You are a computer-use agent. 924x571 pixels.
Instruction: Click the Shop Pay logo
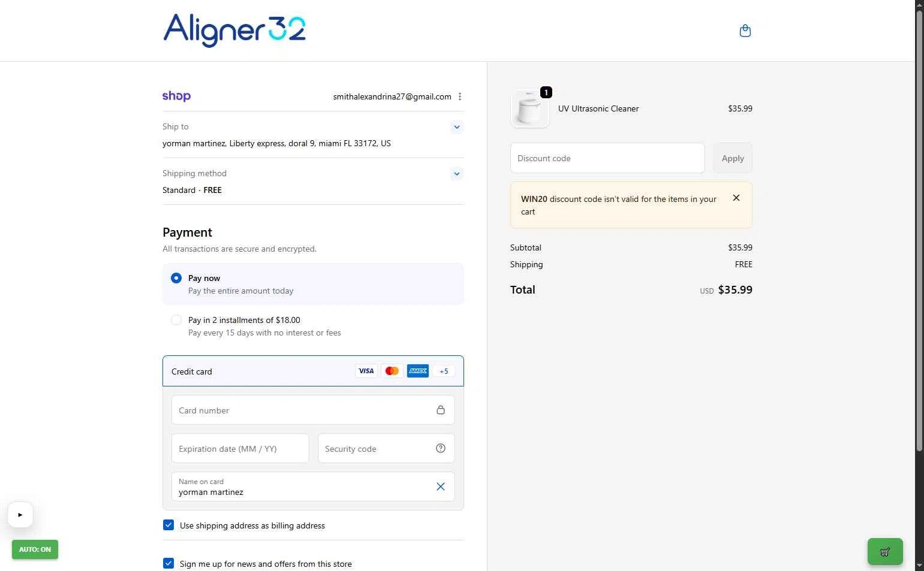pyautogui.click(x=176, y=96)
